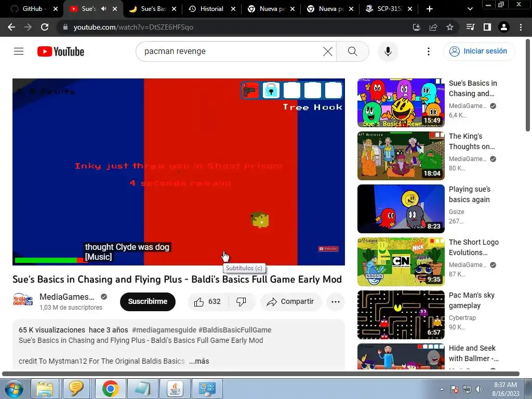The width and height of the screenshot is (532, 399).
Task: Mute the playing Sue's YouTube tab audio
Action: [103, 9]
